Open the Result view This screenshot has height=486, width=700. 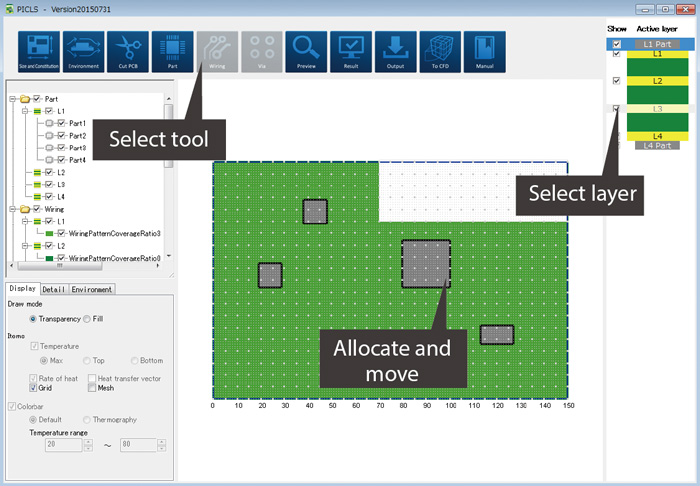point(351,52)
